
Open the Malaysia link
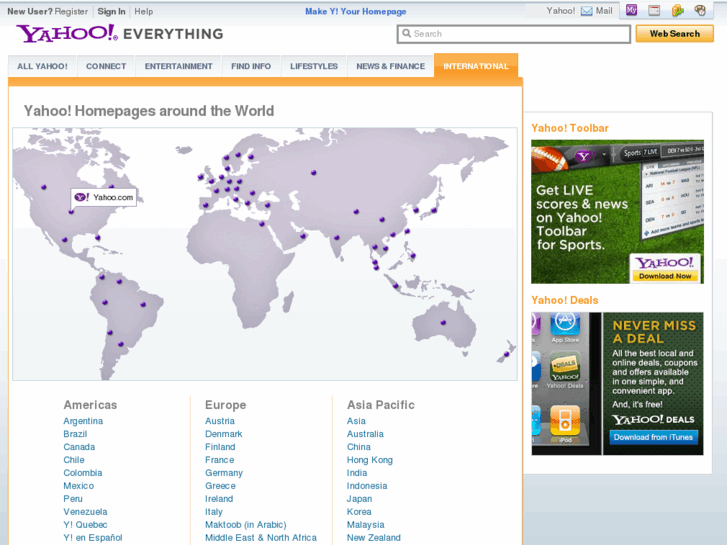[x=365, y=525]
